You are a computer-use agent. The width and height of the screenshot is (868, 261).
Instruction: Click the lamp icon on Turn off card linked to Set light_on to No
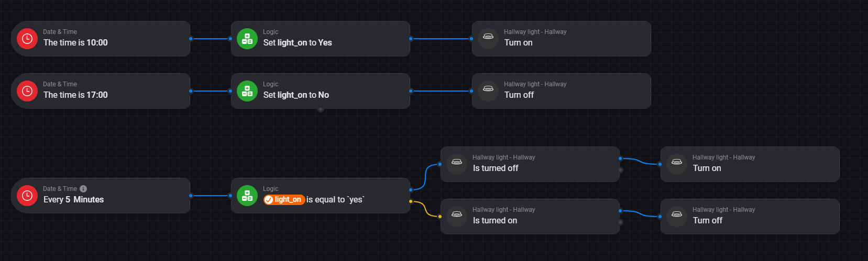488,91
